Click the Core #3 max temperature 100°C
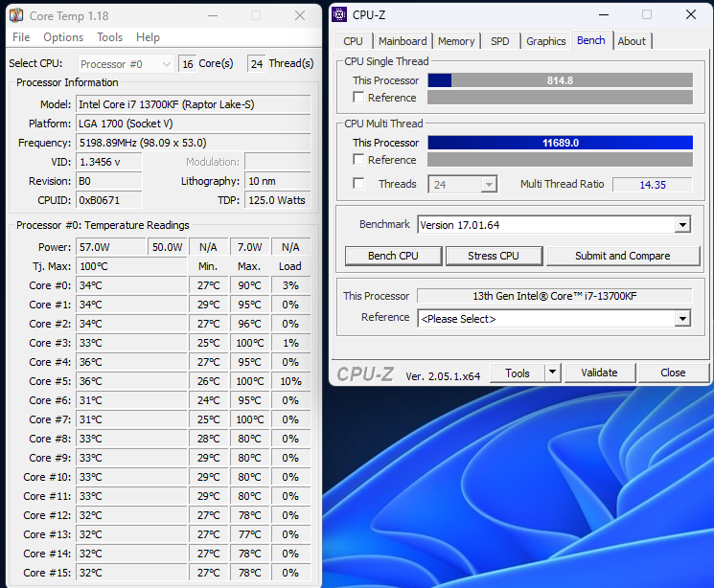714x588 pixels. pyautogui.click(x=250, y=343)
